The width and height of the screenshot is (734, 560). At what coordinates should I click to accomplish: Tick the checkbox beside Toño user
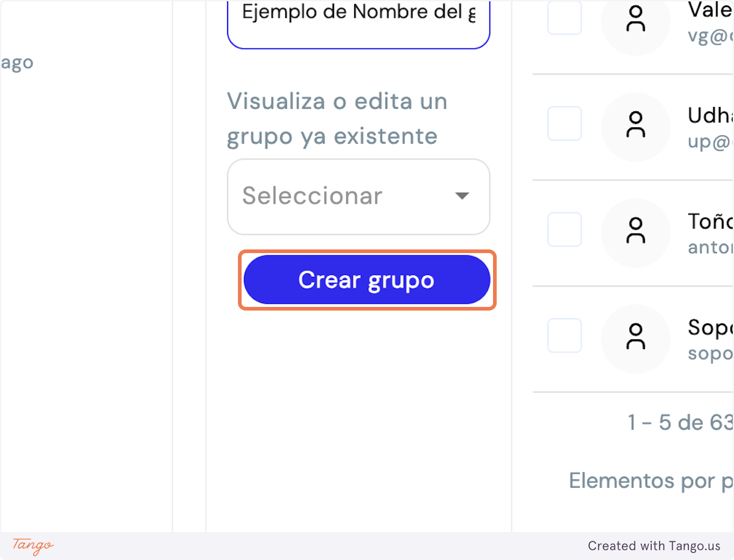pyautogui.click(x=565, y=229)
